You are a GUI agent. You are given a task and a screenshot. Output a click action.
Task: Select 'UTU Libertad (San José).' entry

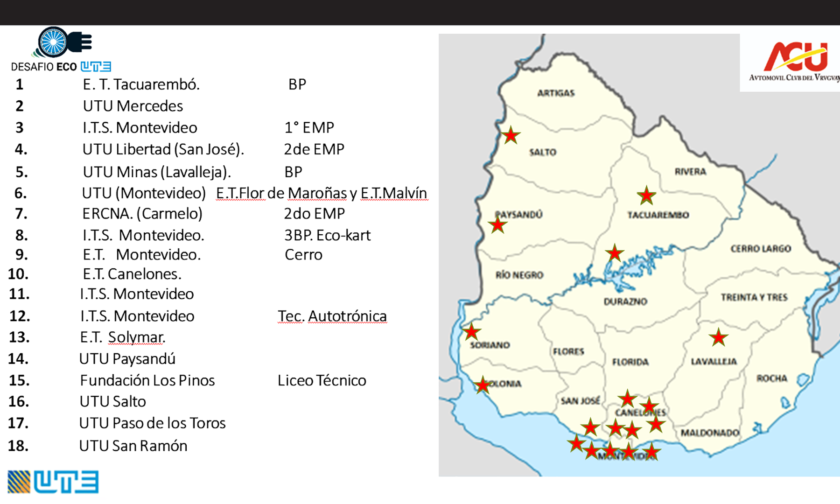163,149
